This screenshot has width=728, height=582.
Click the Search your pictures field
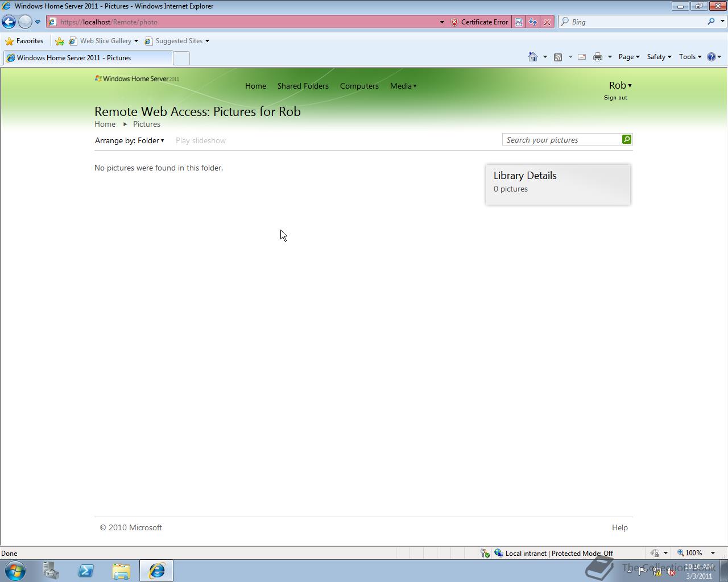(x=562, y=140)
